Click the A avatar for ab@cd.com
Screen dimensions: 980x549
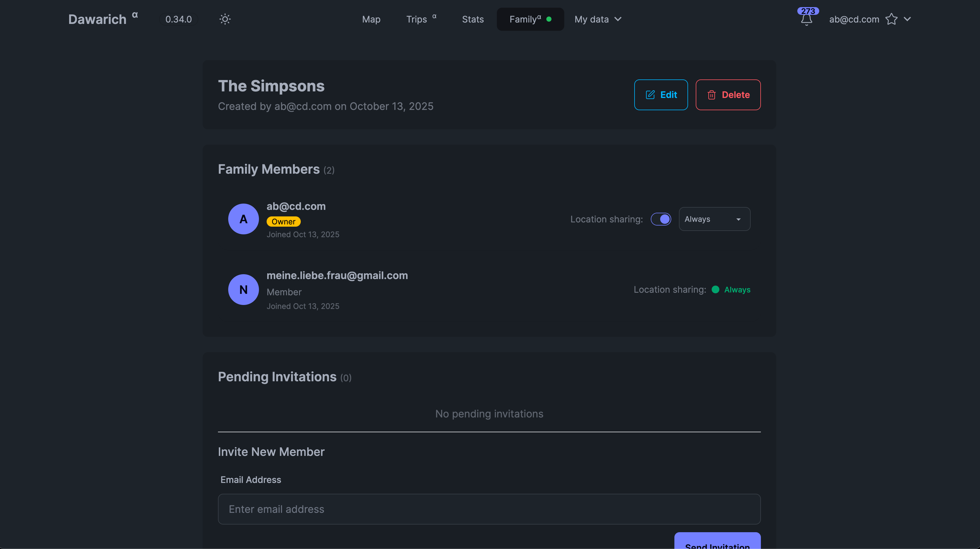pos(243,219)
